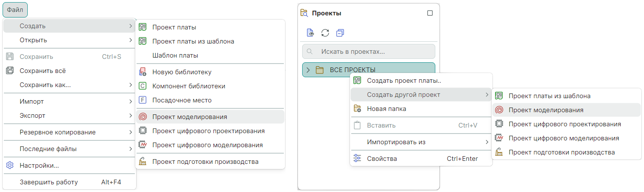Click Проект платы из шаблона icon in Создать submenu
Image resolution: width=644 pixels, height=192 pixels.
point(143,41)
